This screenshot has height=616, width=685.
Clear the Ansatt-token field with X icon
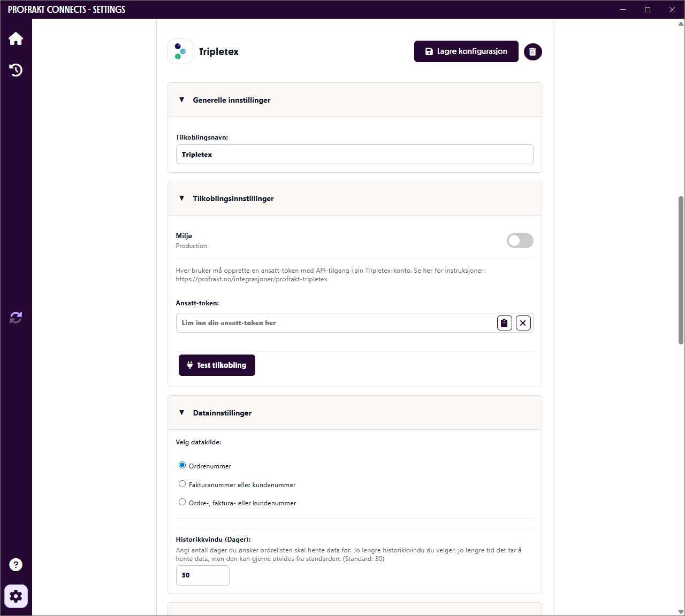pos(523,323)
